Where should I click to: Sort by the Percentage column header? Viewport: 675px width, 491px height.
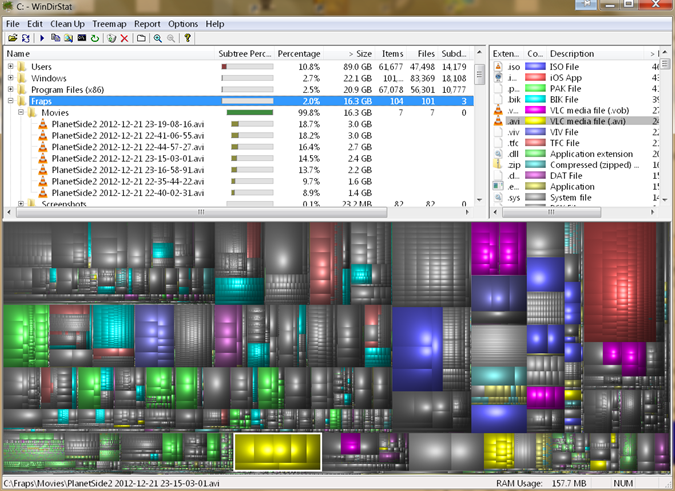tap(298, 54)
